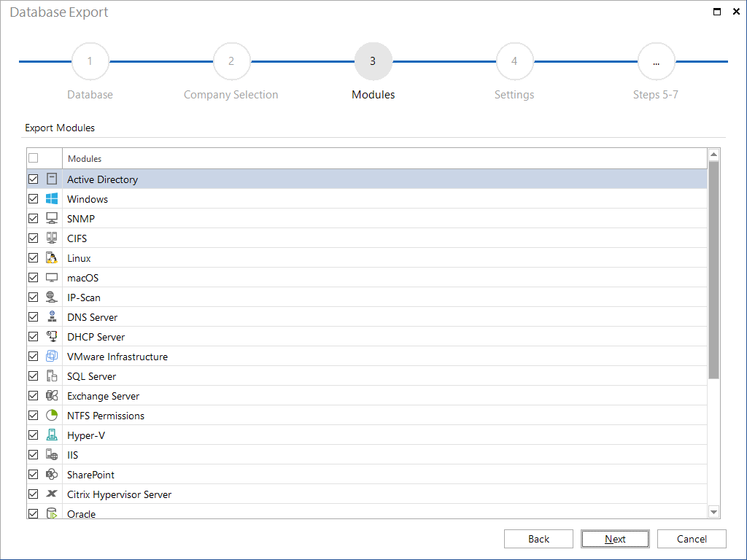Select the Active Directory row text

[x=102, y=179]
